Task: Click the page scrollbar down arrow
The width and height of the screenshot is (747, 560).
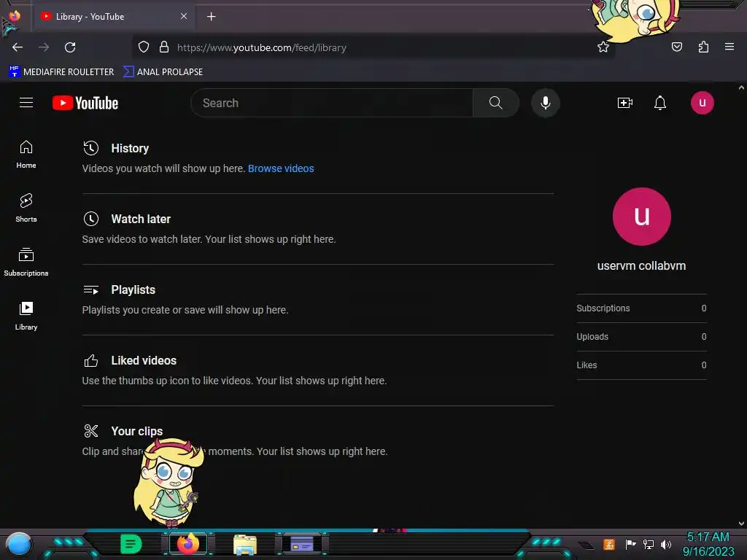Action: pos(741,524)
